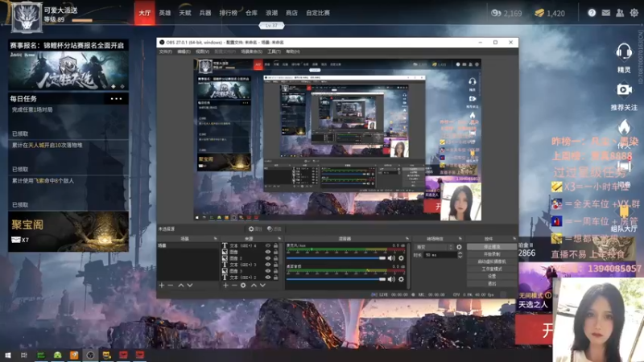Open the 视图(V) menu in OBS
Screen dimensions: 644x362
click(x=202, y=51)
